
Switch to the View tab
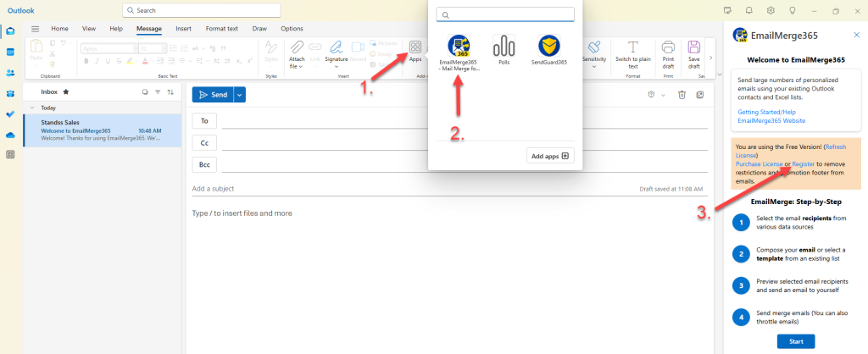point(88,29)
